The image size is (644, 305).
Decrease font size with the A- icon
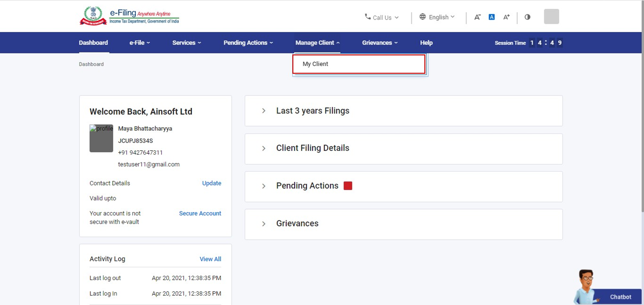pyautogui.click(x=477, y=17)
